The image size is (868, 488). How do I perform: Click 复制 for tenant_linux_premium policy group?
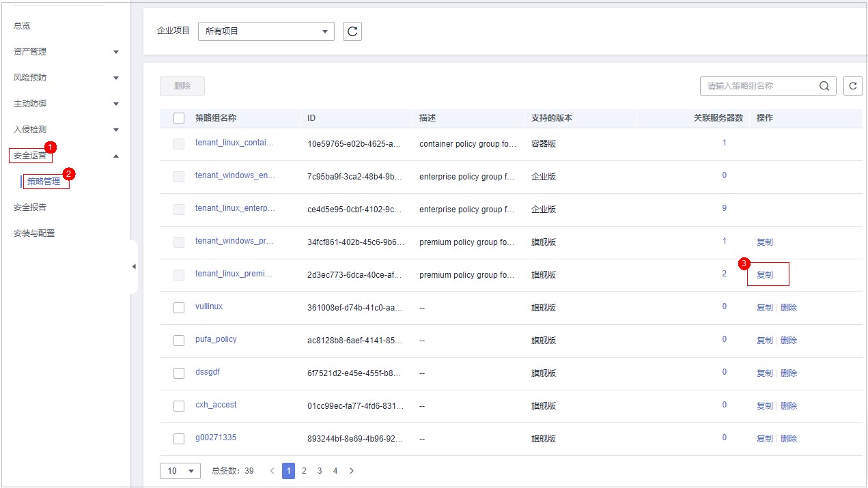coord(765,275)
